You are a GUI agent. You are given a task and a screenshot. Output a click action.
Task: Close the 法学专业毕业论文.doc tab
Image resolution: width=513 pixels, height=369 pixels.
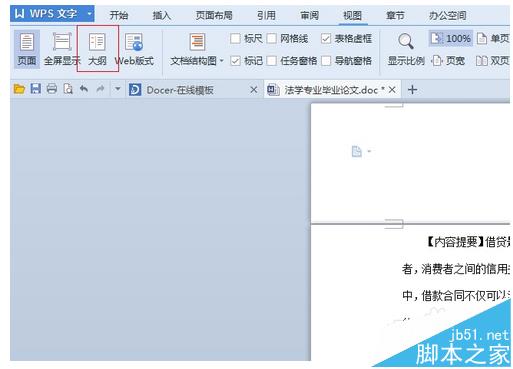(392, 90)
